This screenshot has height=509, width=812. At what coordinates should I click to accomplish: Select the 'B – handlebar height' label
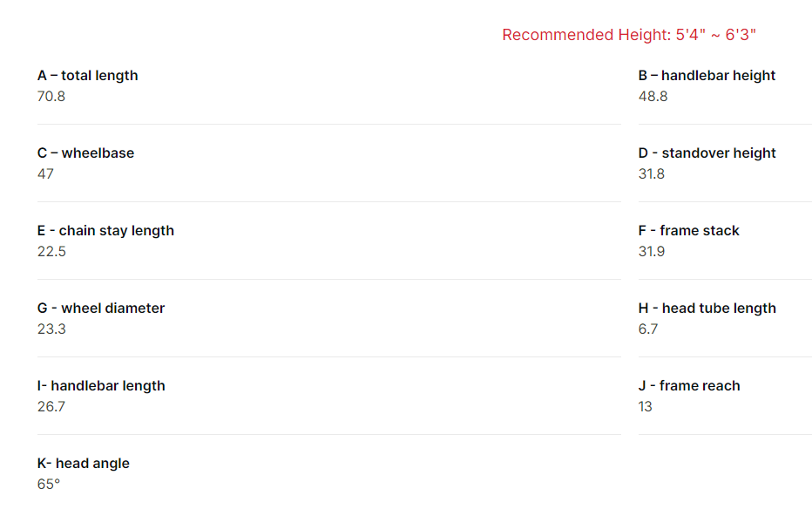707,76
